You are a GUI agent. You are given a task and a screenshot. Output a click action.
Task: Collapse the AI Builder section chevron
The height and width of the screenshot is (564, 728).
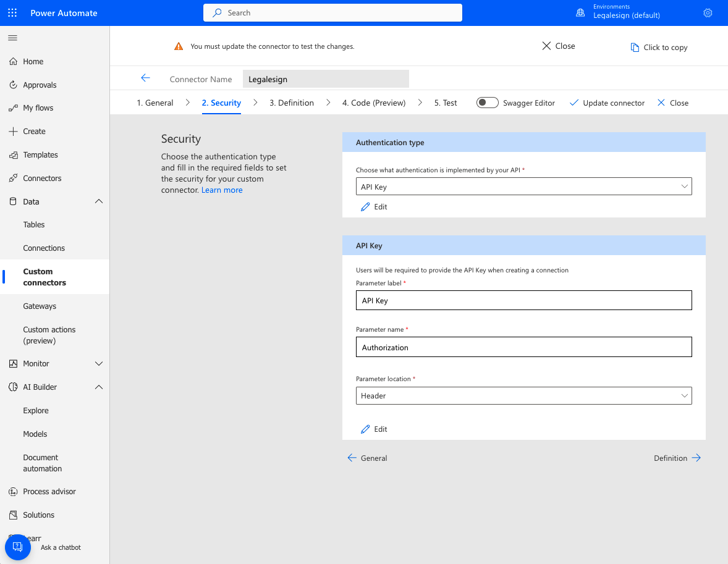(99, 387)
